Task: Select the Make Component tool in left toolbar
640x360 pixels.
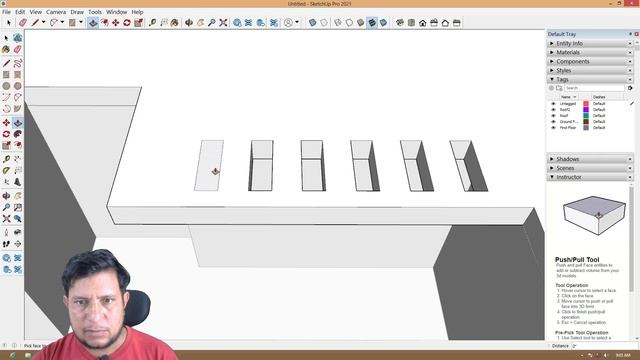Action: 18,38
